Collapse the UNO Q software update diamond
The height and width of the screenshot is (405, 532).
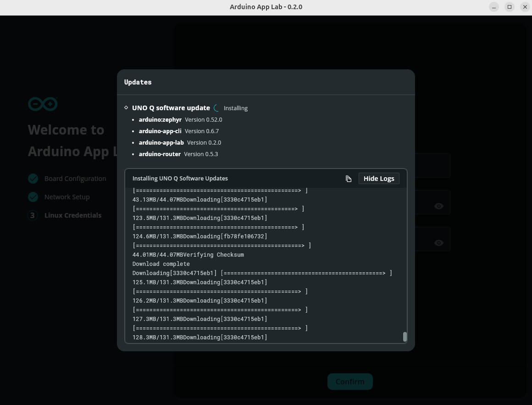126,108
